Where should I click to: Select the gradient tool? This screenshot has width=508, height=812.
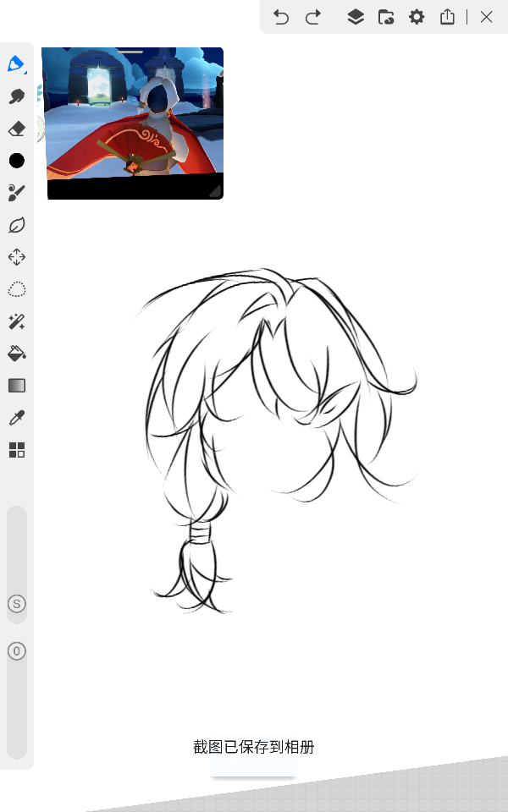[17, 386]
